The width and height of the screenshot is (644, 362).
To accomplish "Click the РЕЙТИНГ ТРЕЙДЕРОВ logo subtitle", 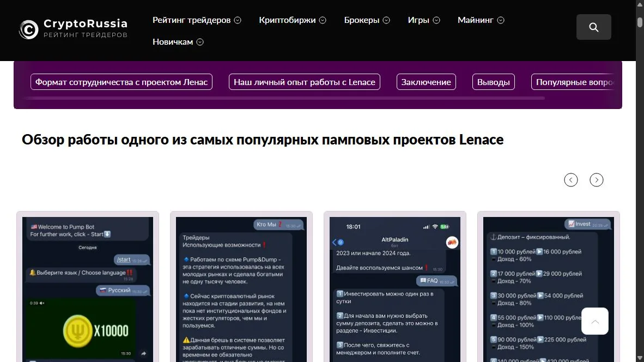I will coord(86,35).
